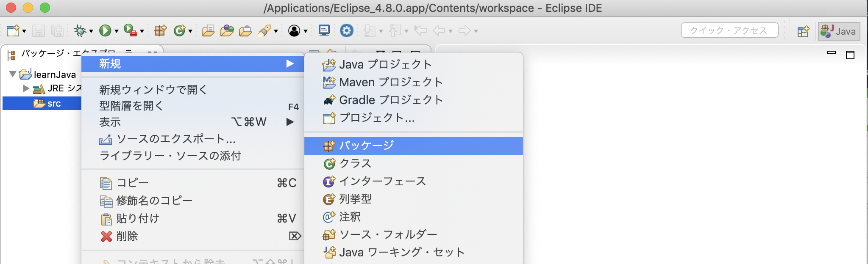Open the Search dropdown arrow

276,31
